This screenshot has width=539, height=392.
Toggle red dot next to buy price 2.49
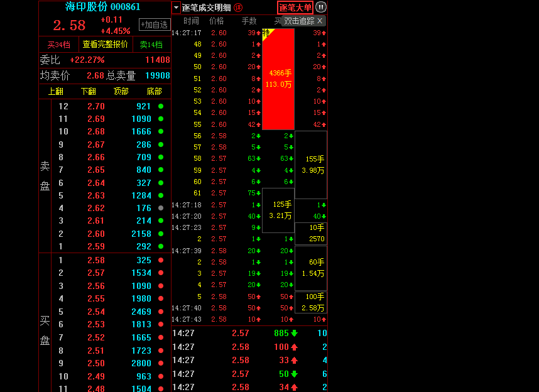[160, 376]
